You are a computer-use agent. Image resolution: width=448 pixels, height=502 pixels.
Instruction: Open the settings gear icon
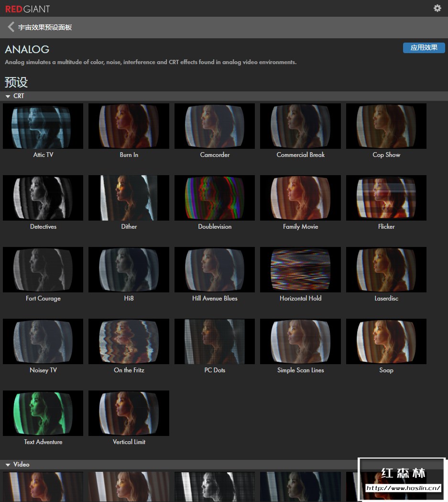[x=437, y=8]
